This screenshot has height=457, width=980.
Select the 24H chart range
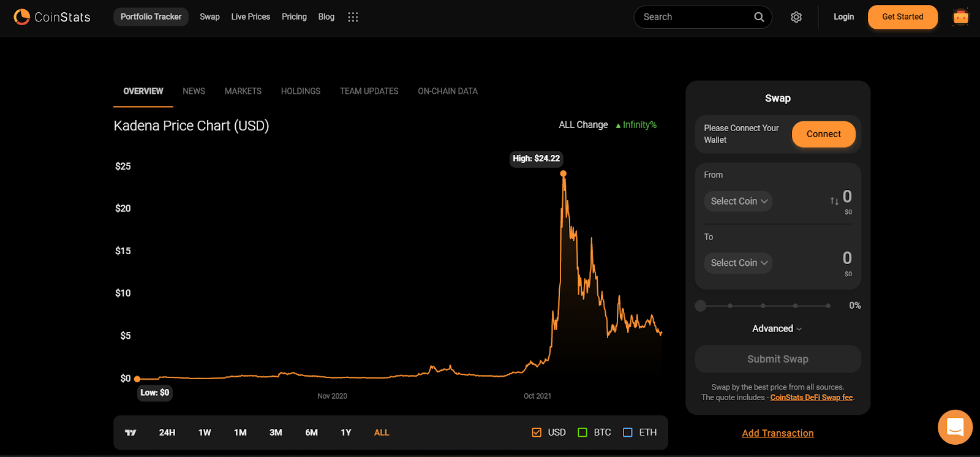[167, 432]
